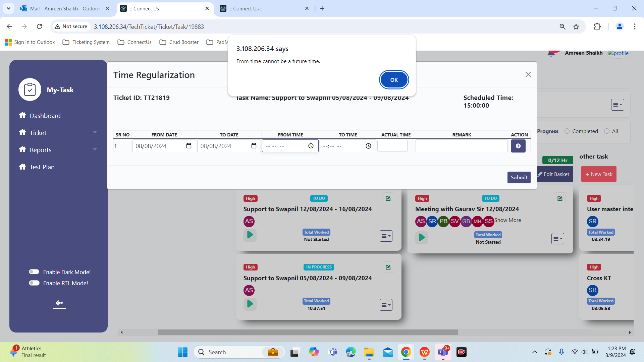Close the Time Regularization modal
This screenshot has width=644, height=362.
point(528,74)
